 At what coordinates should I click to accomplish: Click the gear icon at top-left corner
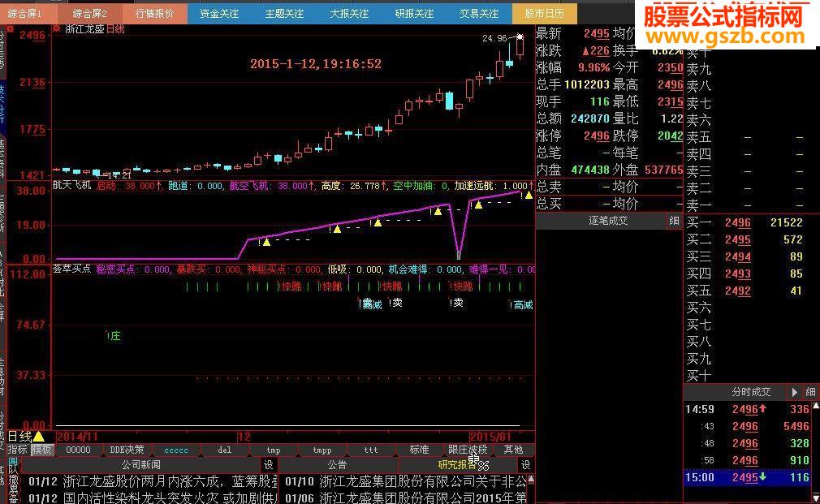pyautogui.click(x=10, y=30)
